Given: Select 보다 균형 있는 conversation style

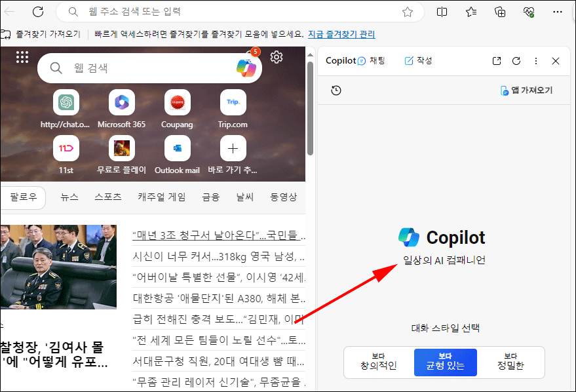Looking at the screenshot, I should pyautogui.click(x=445, y=363).
